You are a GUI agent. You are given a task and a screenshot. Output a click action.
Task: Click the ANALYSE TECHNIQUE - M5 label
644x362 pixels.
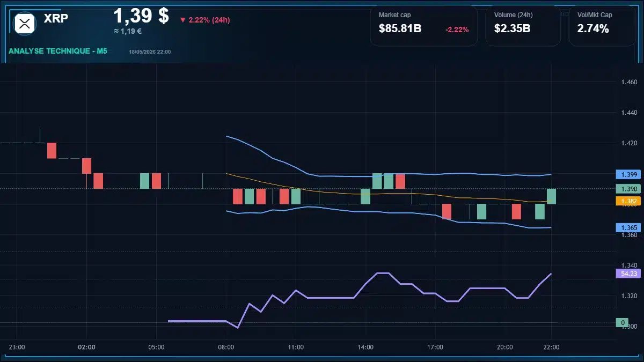pyautogui.click(x=58, y=51)
